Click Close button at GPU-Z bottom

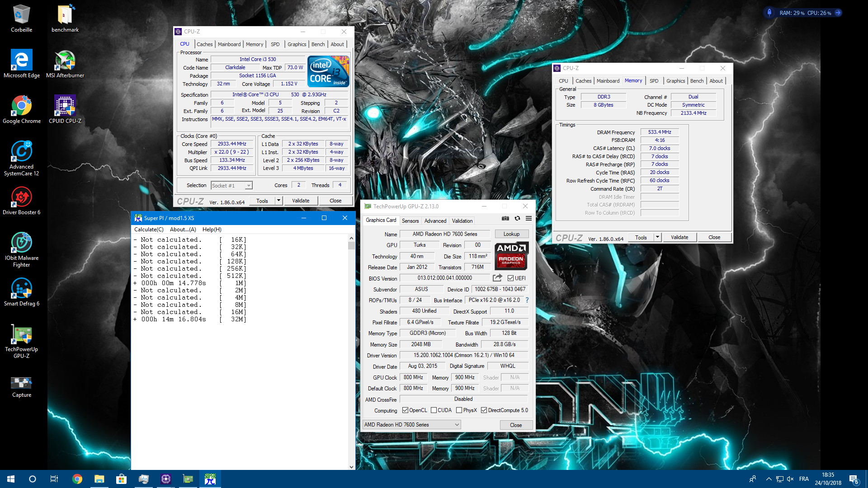516,425
